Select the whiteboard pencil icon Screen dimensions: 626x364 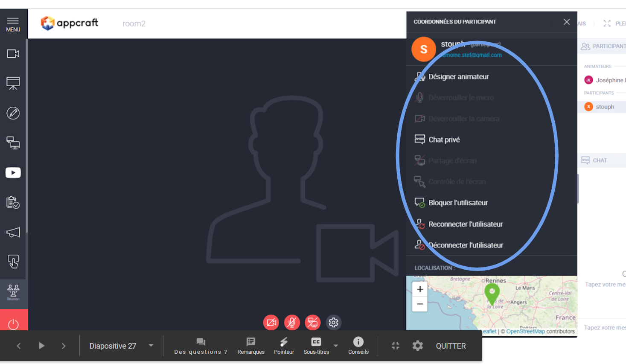pyautogui.click(x=13, y=113)
